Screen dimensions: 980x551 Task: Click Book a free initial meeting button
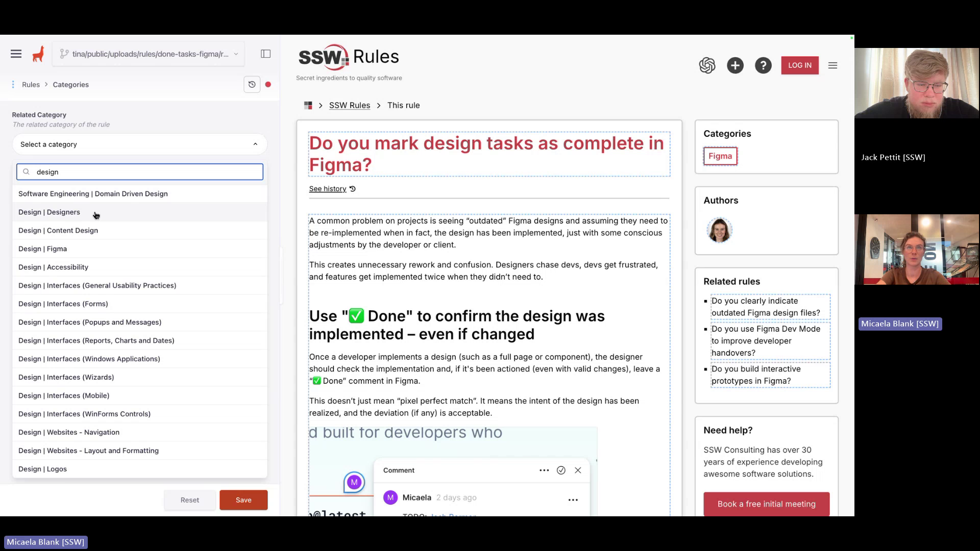coord(767,504)
